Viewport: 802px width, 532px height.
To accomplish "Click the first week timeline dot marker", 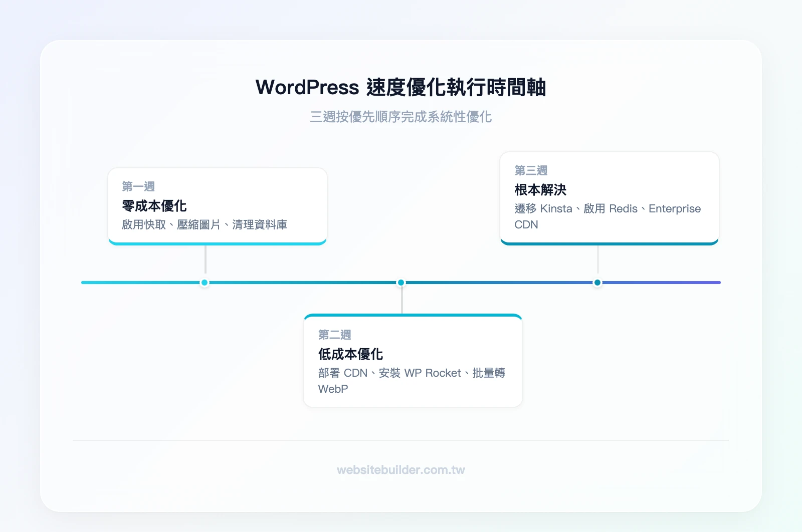I will [x=204, y=282].
